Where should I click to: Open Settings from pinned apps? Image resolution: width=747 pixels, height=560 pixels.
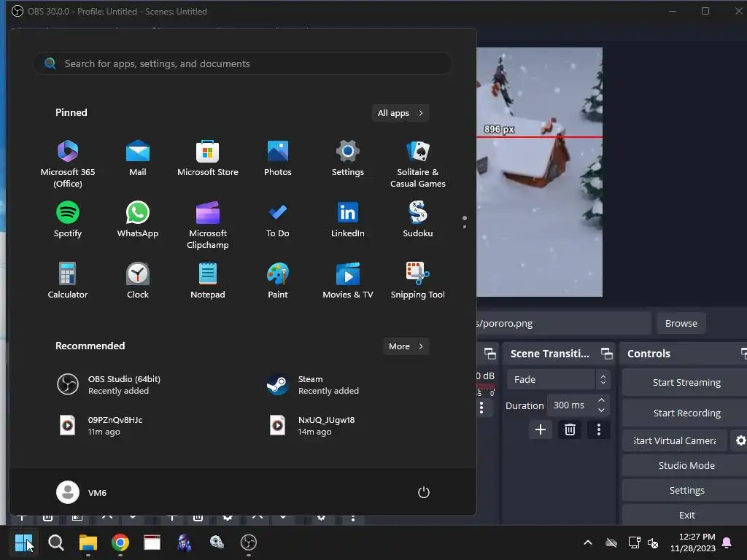click(348, 158)
